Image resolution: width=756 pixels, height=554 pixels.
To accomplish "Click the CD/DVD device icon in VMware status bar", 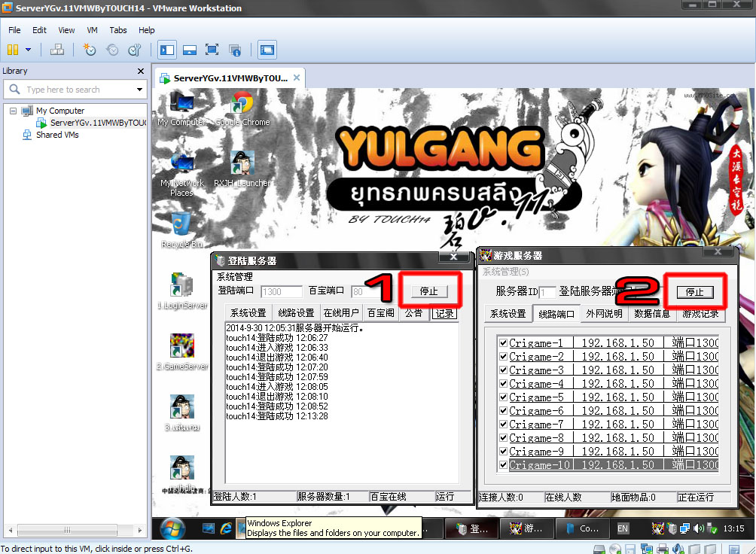I will click(x=614, y=549).
